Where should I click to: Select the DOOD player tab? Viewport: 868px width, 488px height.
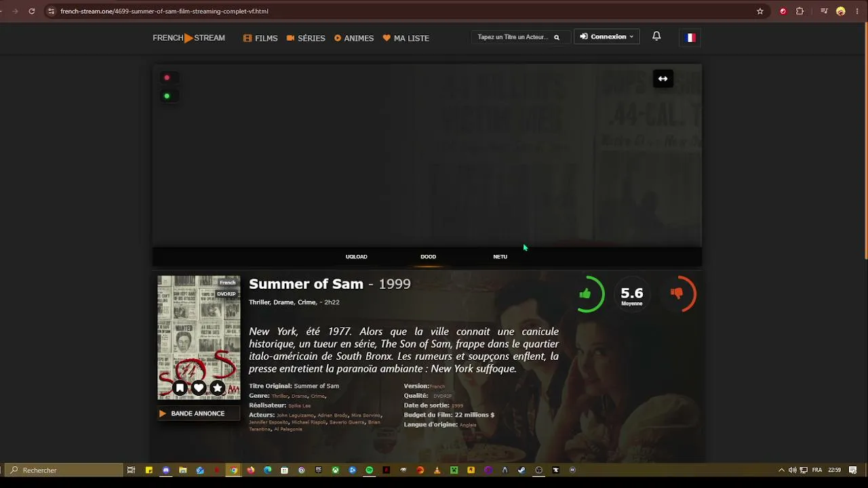point(428,257)
